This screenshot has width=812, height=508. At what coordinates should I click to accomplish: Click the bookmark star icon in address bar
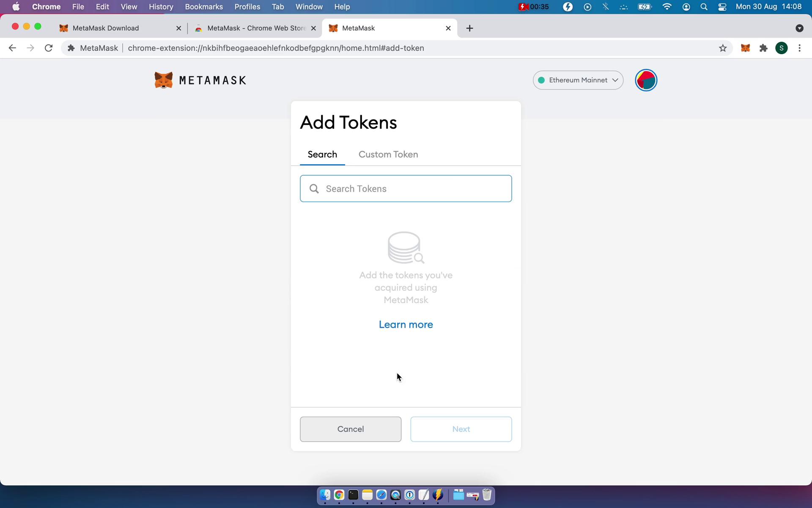pyautogui.click(x=723, y=48)
